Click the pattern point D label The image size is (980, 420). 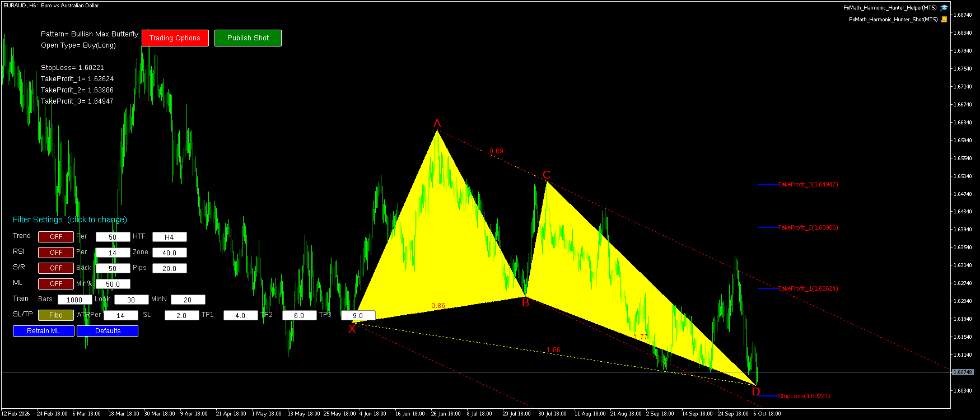pos(756,391)
